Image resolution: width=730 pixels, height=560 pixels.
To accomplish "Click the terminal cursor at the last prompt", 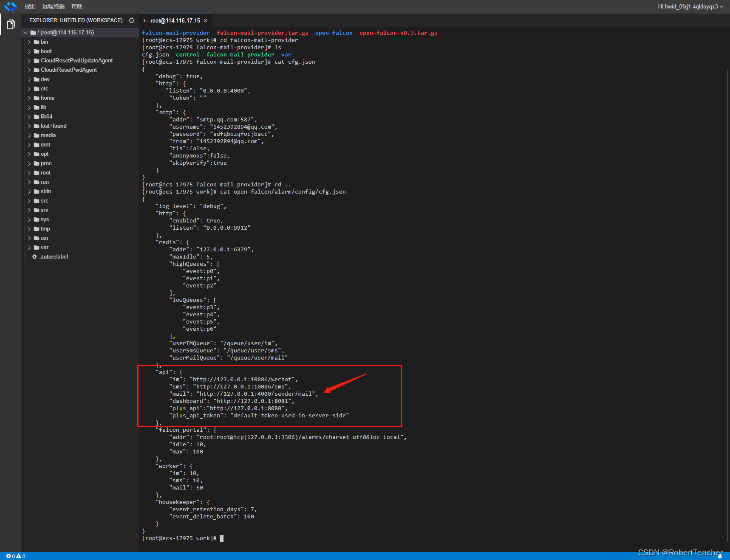I will click(222, 538).
